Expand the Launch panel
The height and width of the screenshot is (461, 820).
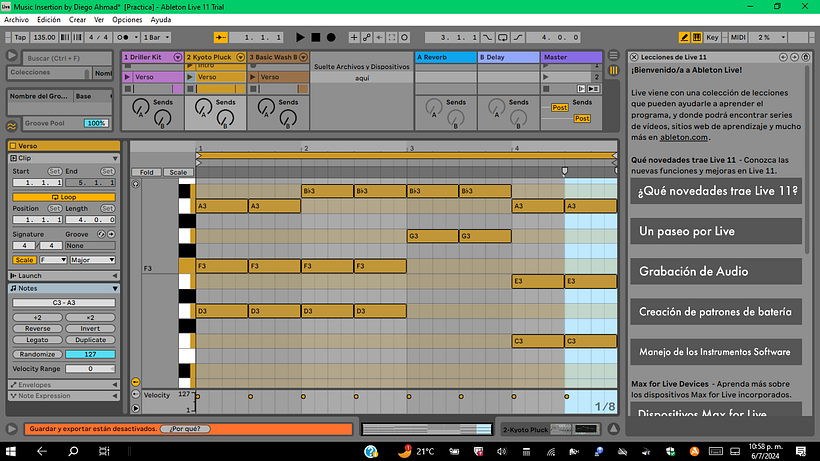pyautogui.click(x=115, y=275)
